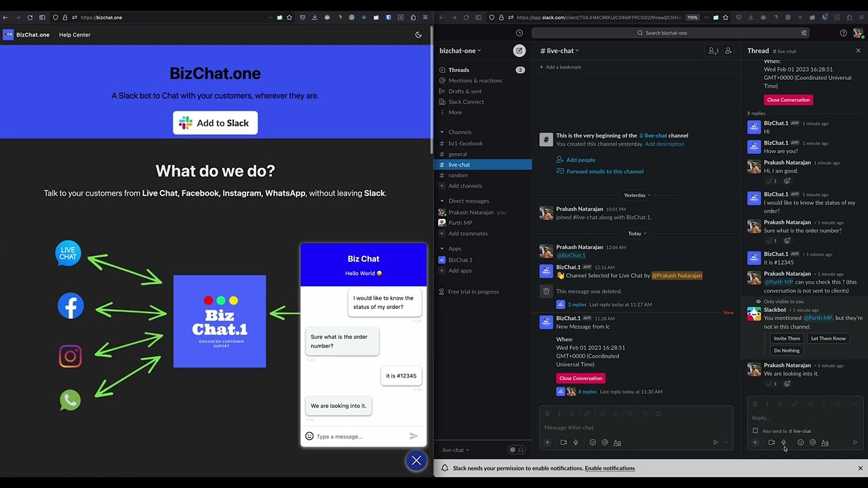Image resolution: width=868 pixels, height=488 pixels.
Task: Collapse the Channels section in sidebar
Action: coord(442,132)
